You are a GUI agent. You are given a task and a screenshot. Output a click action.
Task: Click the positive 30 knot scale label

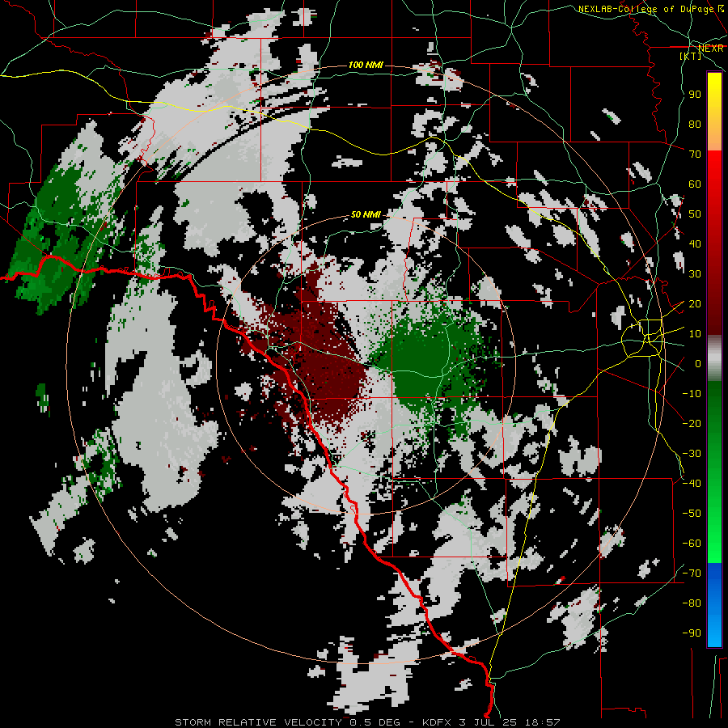click(x=695, y=274)
